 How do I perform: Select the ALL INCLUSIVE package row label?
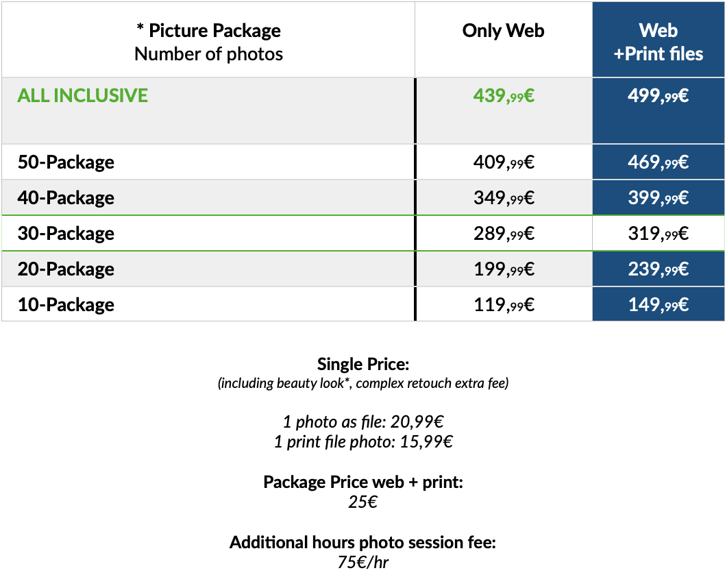tap(82, 96)
